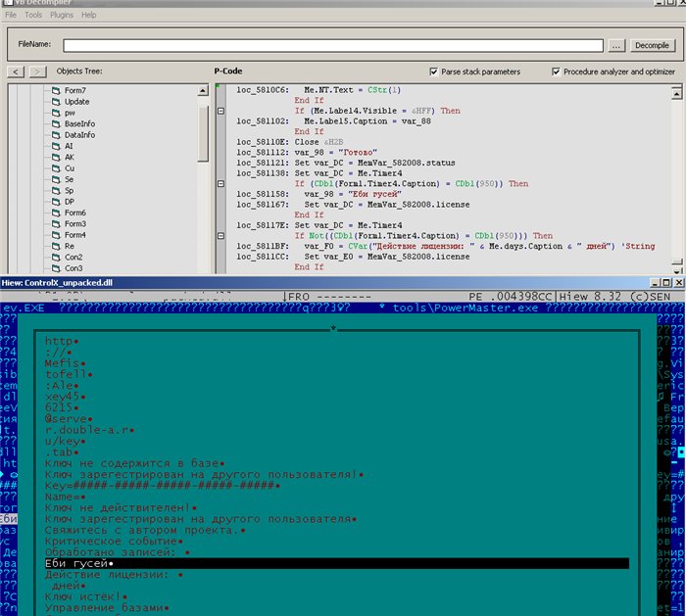Disable Procedure analyzer and optimizer option

[557, 71]
